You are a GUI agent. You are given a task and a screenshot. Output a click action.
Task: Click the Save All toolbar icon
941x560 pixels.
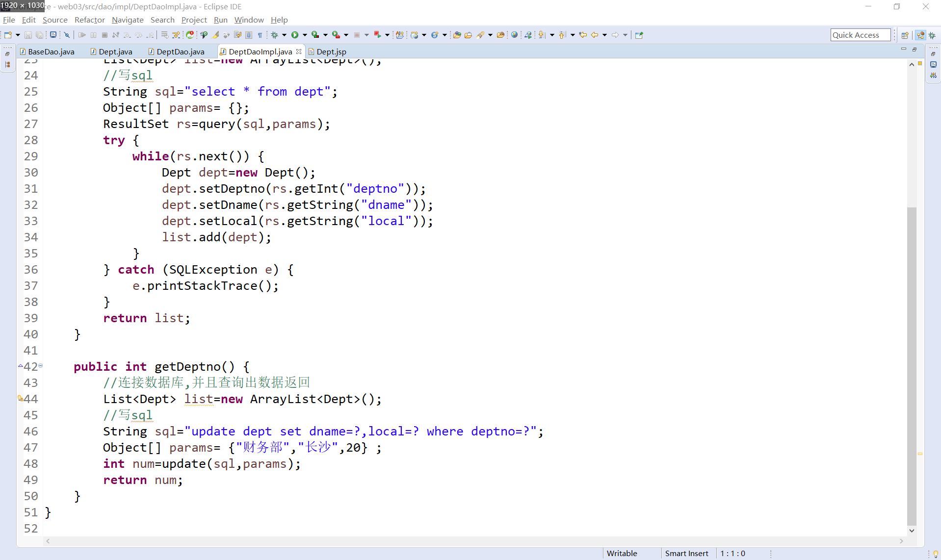point(39,35)
